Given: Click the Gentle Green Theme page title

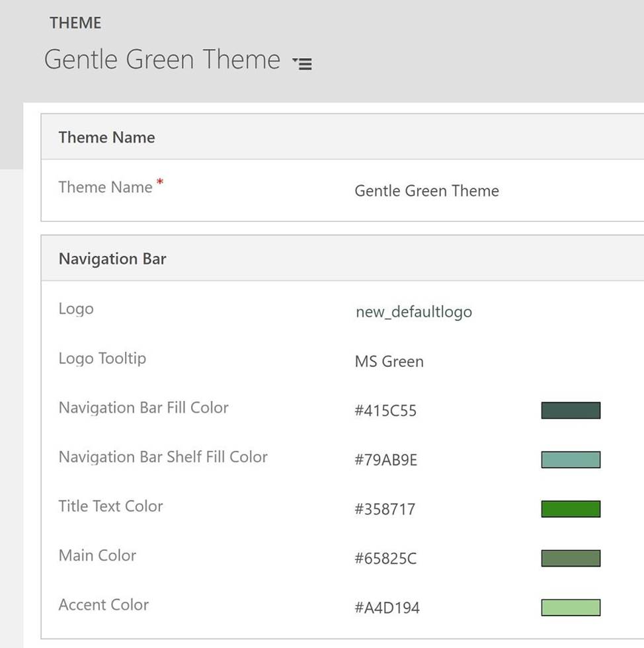Looking at the screenshot, I should (x=162, y=60).
